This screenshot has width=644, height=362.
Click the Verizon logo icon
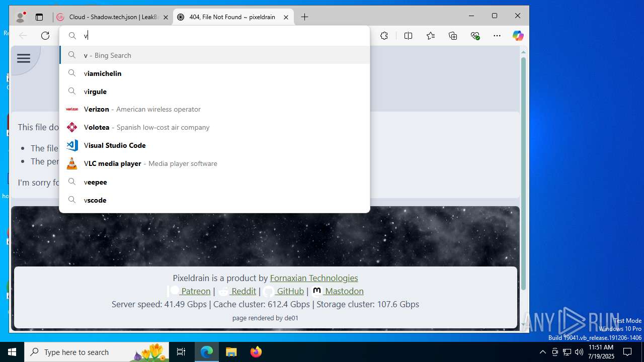click(72, 109)
